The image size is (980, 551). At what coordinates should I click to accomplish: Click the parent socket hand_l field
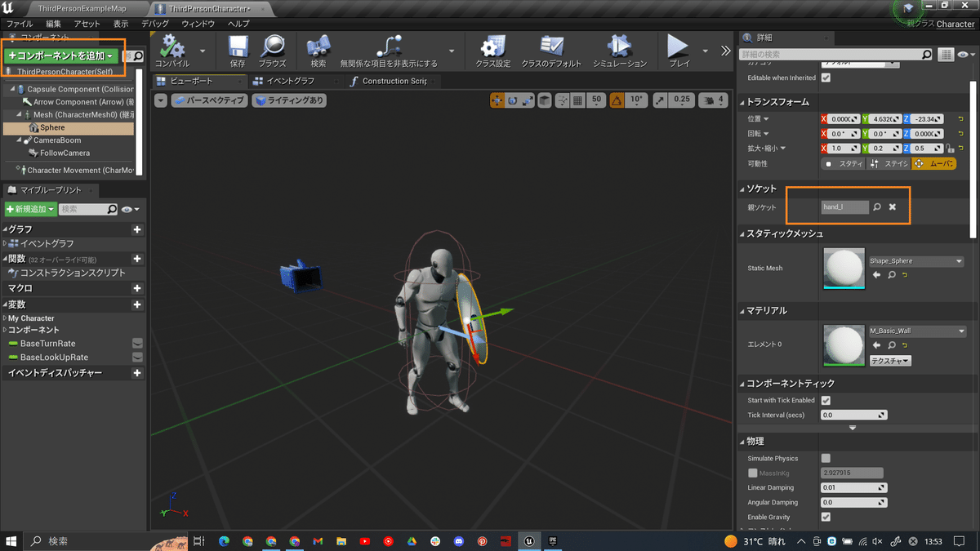[844, 207]
